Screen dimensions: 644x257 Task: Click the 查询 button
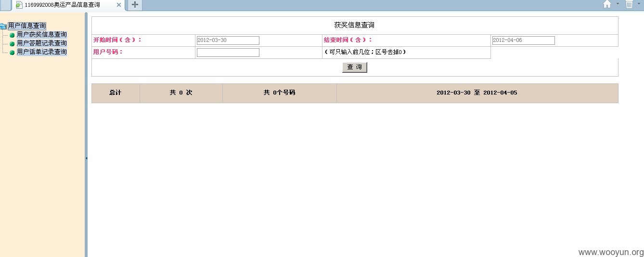pos(355,68)
